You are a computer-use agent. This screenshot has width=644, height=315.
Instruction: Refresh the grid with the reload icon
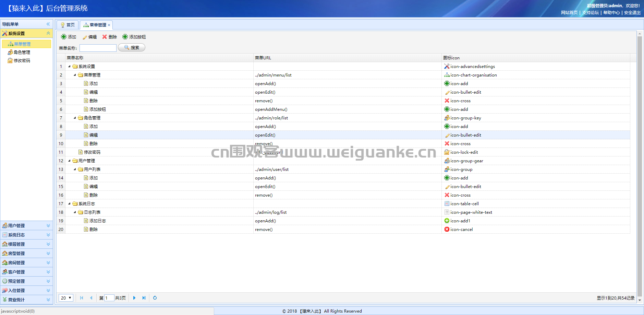155,298
